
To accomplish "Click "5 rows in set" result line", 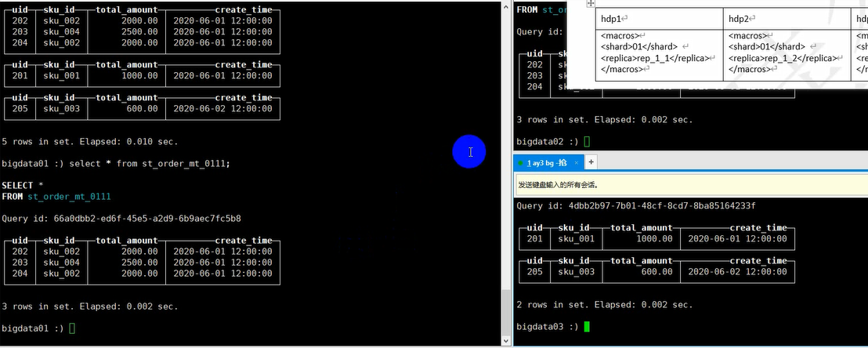I will point(90,142).
